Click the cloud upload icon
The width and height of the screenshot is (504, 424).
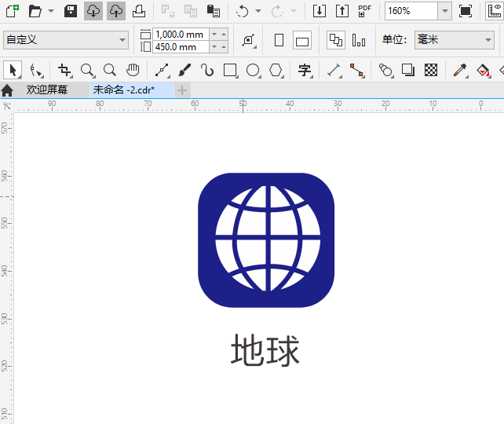click(x=116, y=11)
